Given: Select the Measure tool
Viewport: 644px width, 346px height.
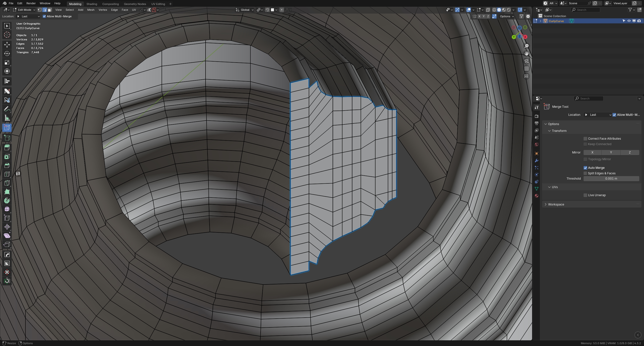Looking at the screenshot, I should click(7, 118).
